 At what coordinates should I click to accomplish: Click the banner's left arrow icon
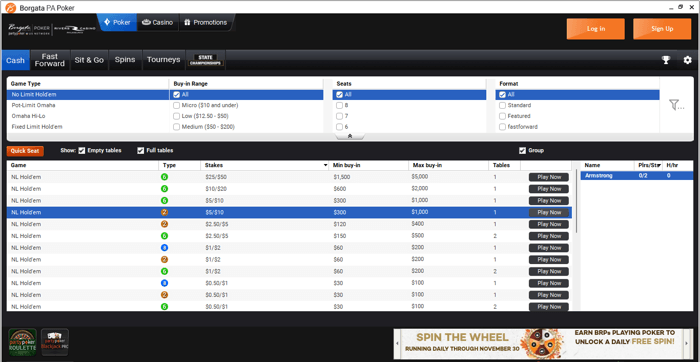(397, 344)
